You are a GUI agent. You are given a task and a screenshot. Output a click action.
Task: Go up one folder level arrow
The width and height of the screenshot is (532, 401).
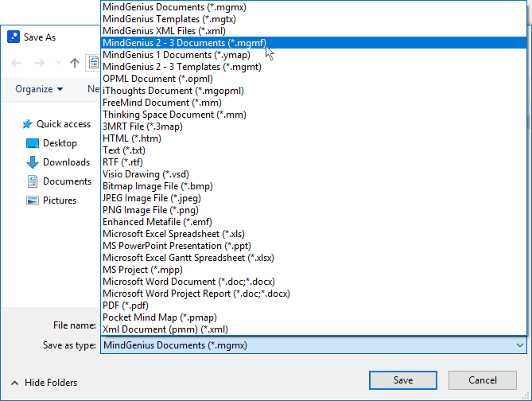point(75,63)
